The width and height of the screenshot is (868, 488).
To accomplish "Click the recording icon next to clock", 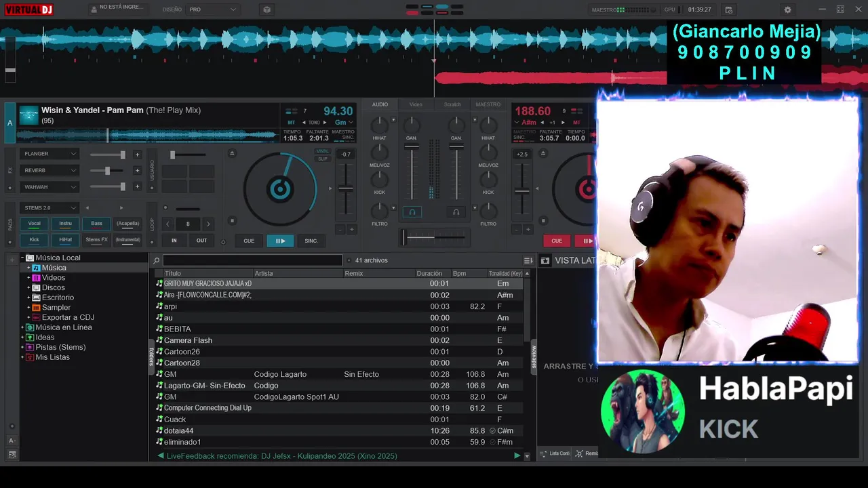I will (x=729, y=9).
